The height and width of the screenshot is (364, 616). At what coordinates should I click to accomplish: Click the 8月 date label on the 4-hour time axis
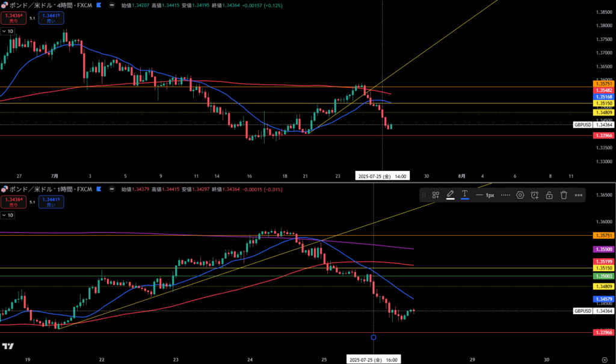tap(462, 176)
